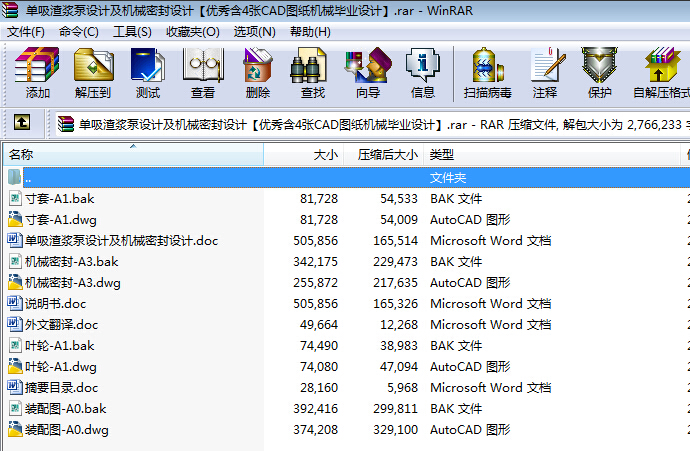690x451 pixels.
Task: Launch the Wizard (向导) icon
Action: pos(368,65)
